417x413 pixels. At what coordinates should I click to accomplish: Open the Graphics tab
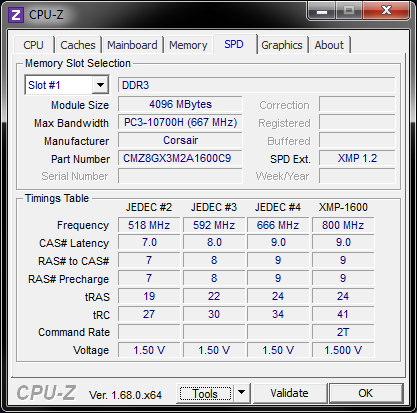point(282,45)
